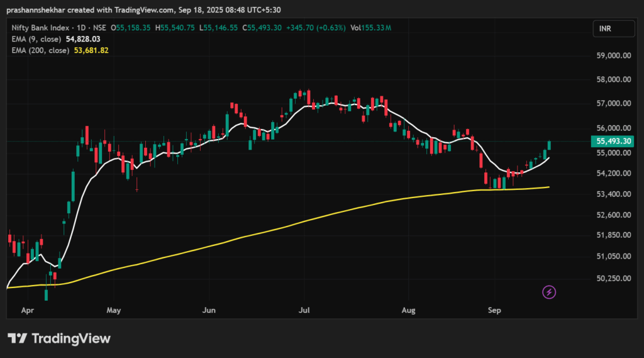Click the EMA (200, close) indicator label

click(x=40, y=50)
